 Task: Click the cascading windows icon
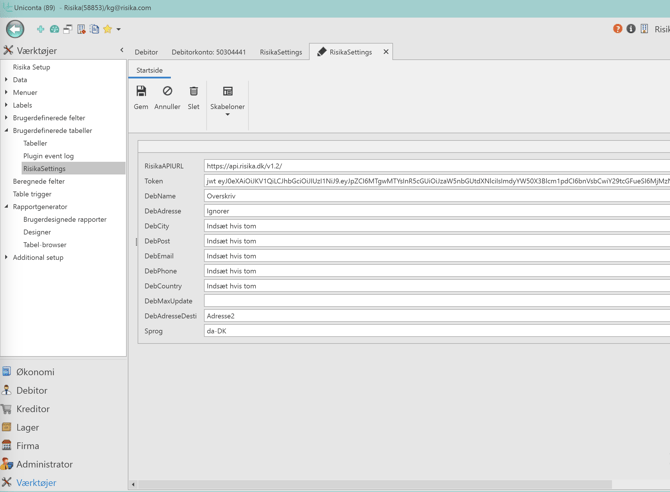pyautogui.click(x=68, y=29)
